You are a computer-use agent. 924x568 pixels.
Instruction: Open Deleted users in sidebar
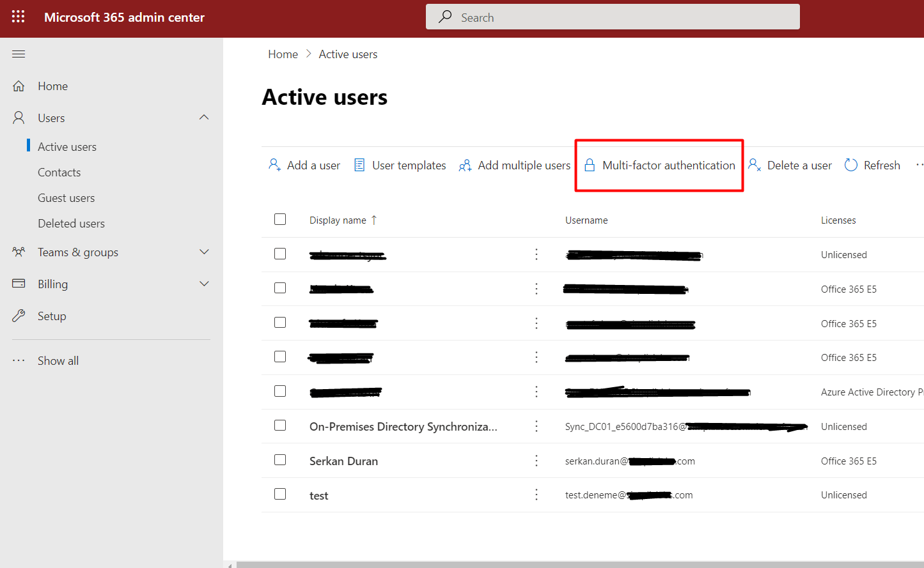pos(71,223)
